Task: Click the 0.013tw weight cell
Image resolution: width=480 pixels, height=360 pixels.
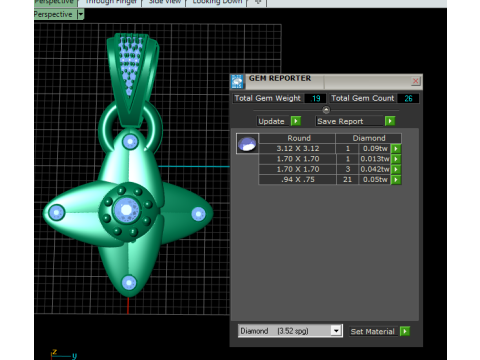Action: pyautogui.click(x=375, y=159)
